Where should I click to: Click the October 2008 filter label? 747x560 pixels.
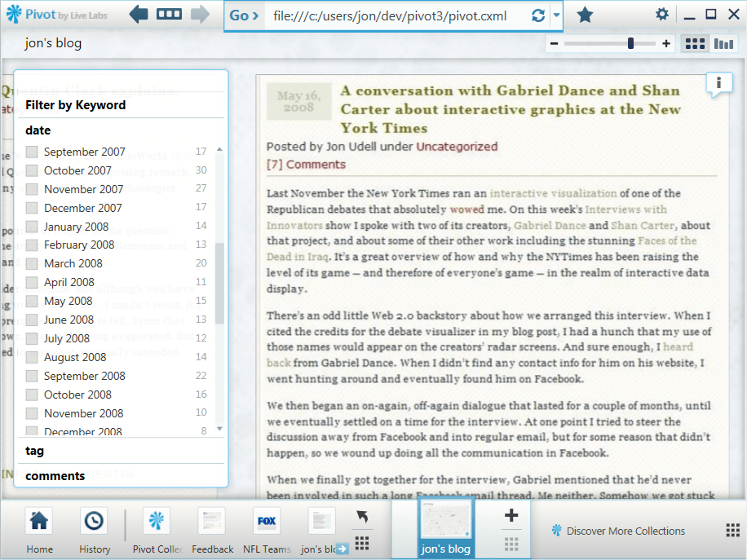77,395
